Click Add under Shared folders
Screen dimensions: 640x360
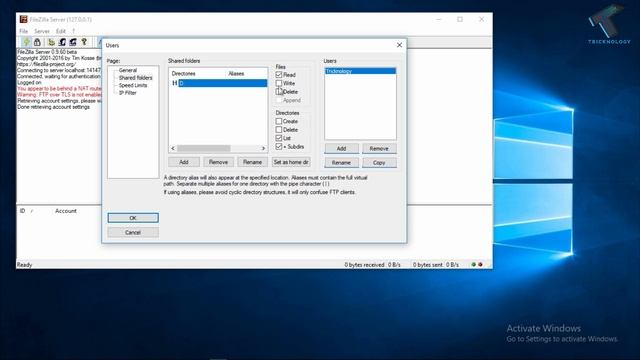(184, 162)
